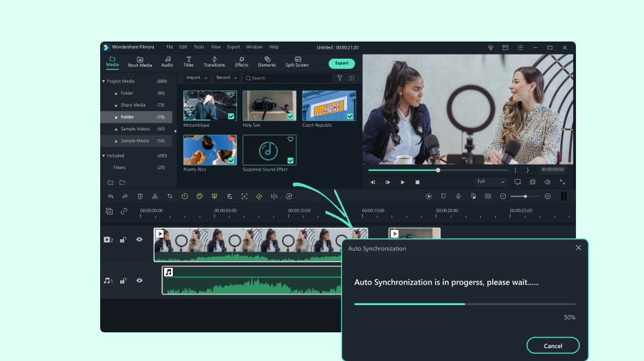Click the lightbulb tips icon in title bar

point(490,48)
